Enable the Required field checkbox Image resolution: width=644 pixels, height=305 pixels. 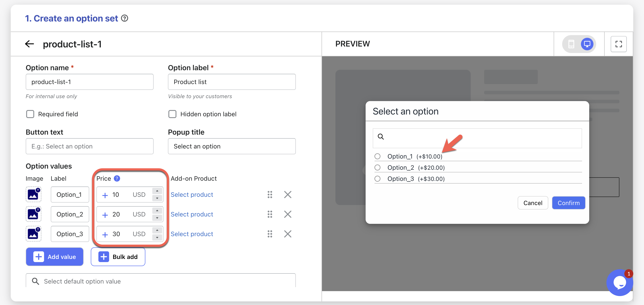(x=30, y=114)
